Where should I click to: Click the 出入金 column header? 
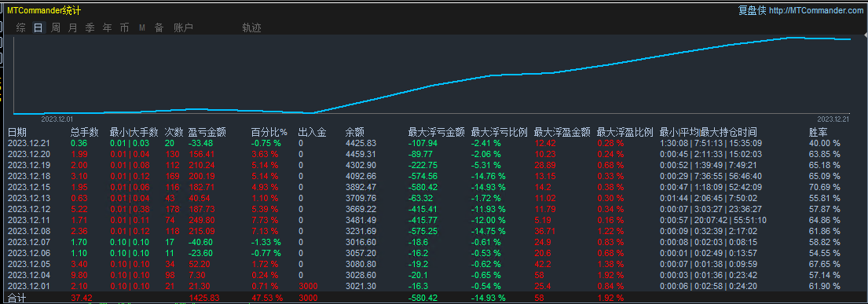click(x=312, y=132)
